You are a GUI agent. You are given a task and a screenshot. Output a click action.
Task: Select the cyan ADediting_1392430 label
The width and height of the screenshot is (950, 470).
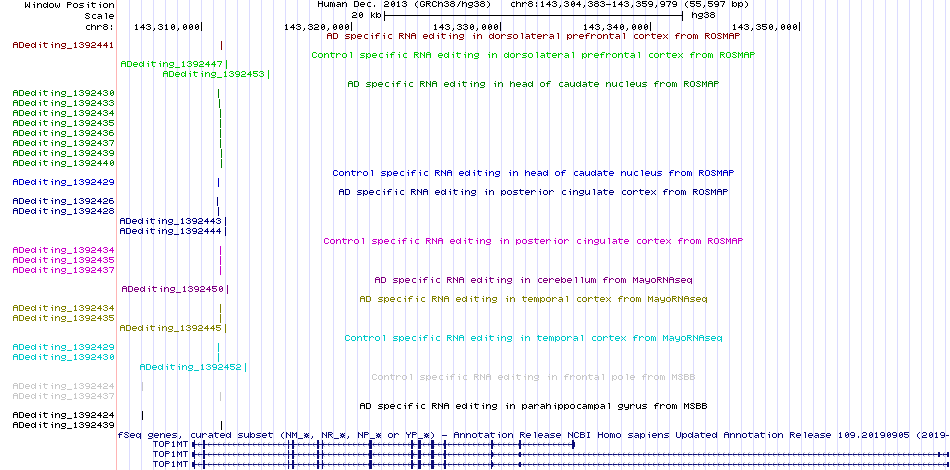(x=63, y=357)
